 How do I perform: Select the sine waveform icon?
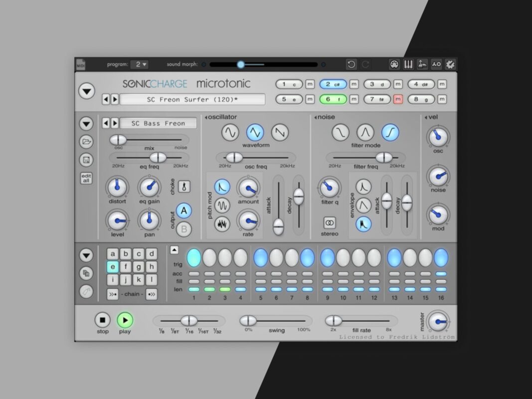pyautogui.click(x=230, y=132)
